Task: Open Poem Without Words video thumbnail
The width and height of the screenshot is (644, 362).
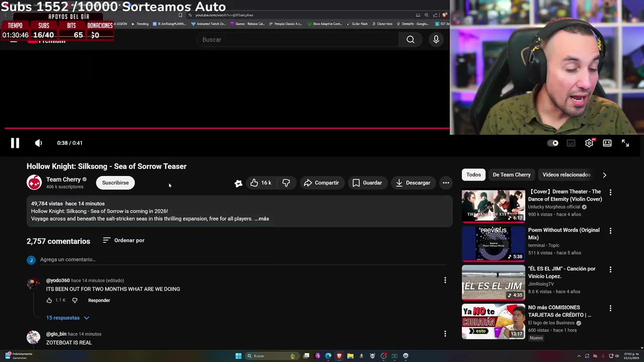Action: 493,244
